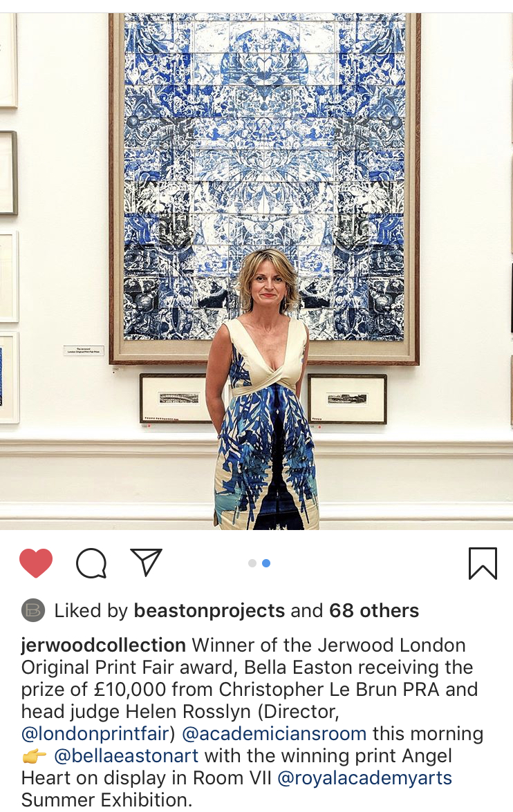
Task: Open @academiciansroom mention
Action: tap(274, 734)
